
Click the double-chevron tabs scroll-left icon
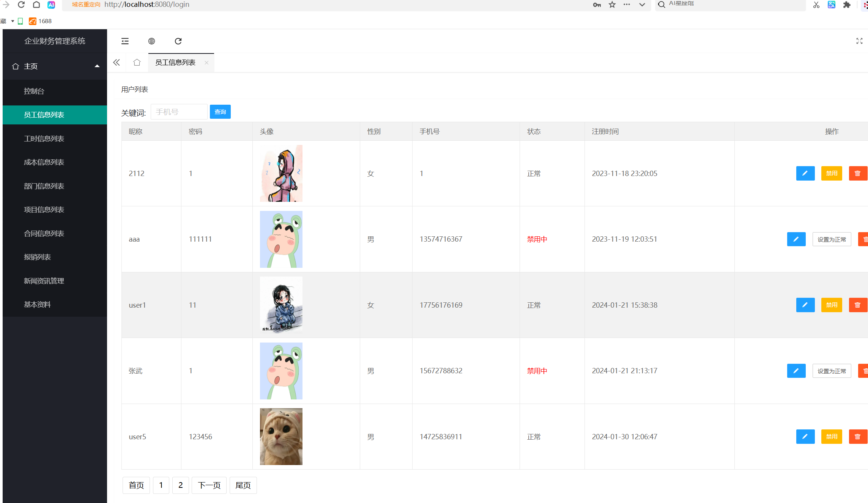[x=117, y=63]
